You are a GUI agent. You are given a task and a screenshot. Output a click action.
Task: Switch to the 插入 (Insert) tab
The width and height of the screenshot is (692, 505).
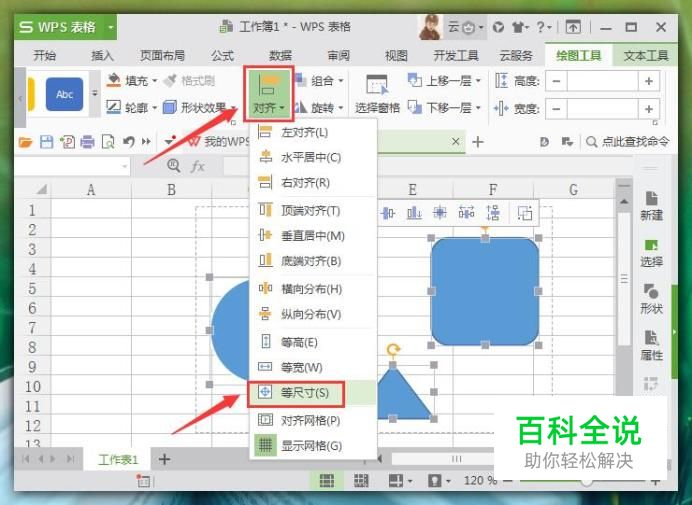coord(102,56)
